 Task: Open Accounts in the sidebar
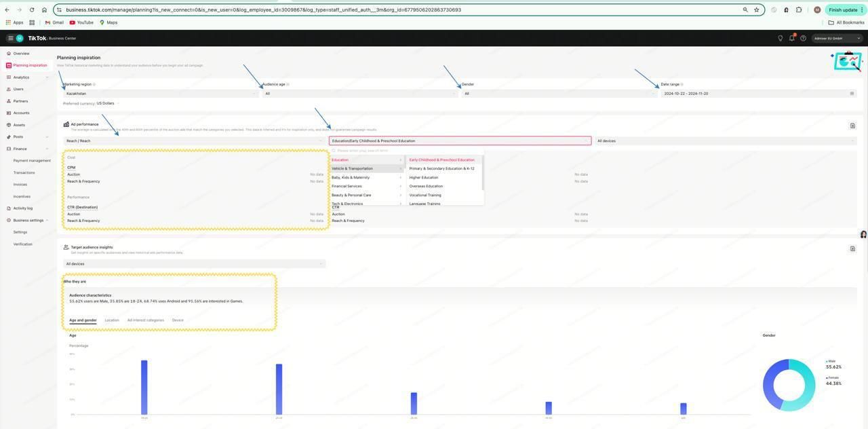pos(21,113)
